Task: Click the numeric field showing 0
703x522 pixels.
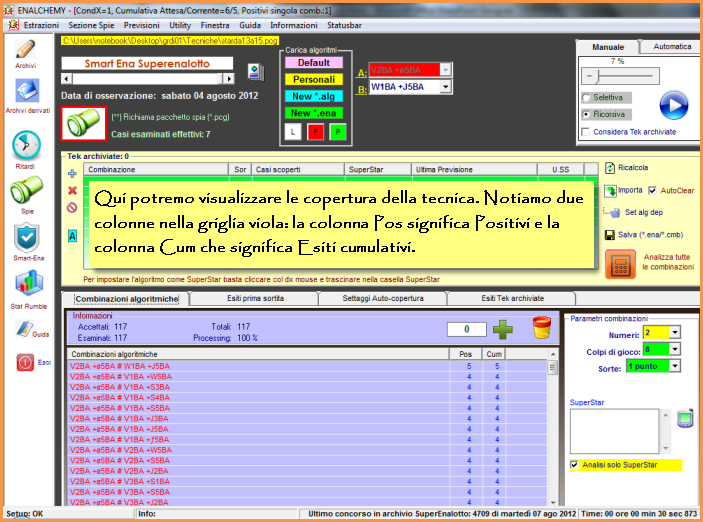Action: [466, 329]
